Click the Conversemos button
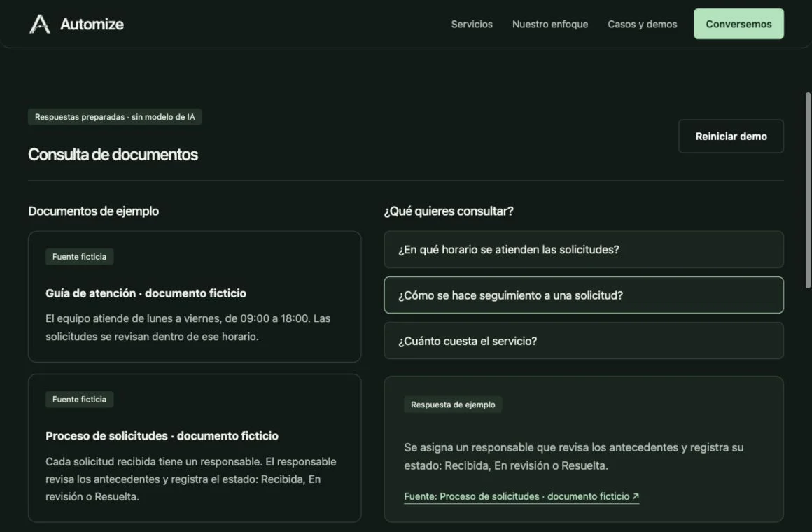 (x=738, y=24)
